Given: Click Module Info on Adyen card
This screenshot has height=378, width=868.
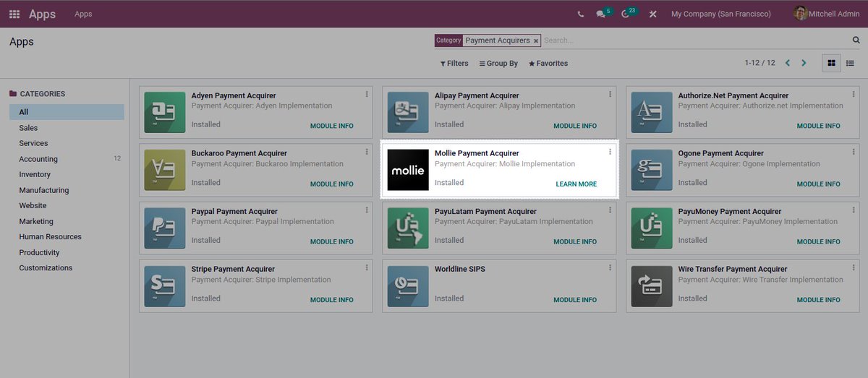Looking at the screenshot, I should 332,126.
